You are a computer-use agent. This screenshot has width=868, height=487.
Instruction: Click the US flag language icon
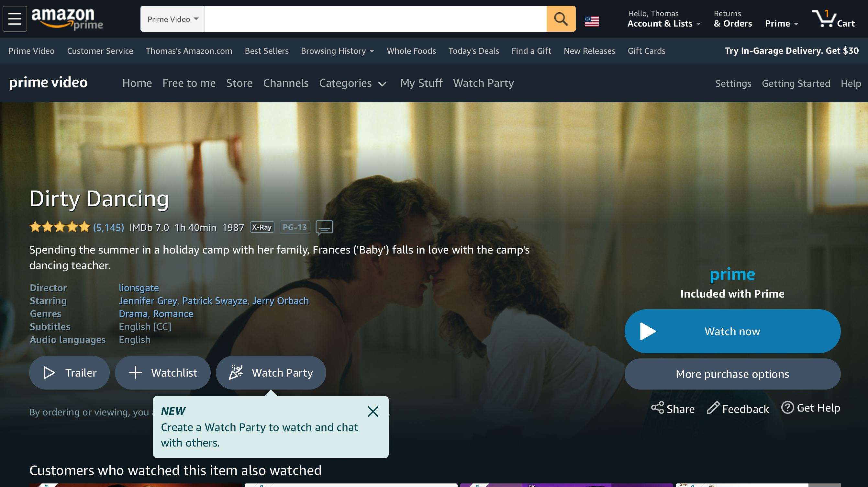592,20
